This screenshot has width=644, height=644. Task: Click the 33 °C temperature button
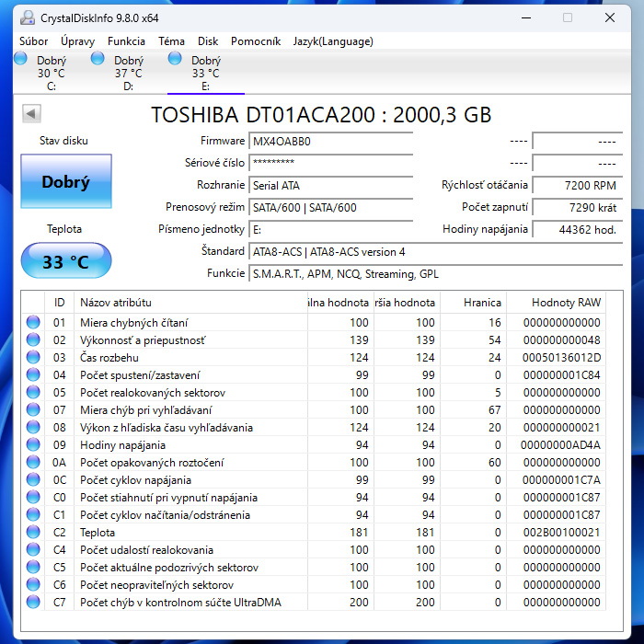(65, 261)
